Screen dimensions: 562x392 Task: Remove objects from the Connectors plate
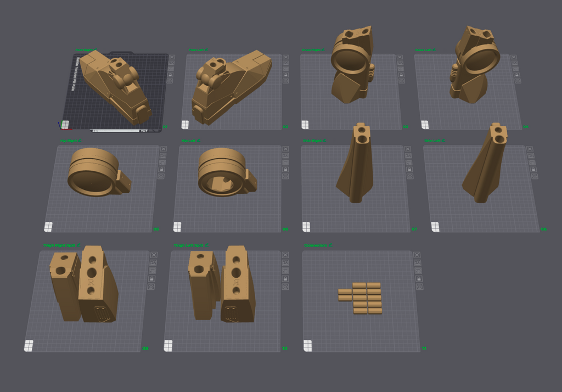click(417, 255)
